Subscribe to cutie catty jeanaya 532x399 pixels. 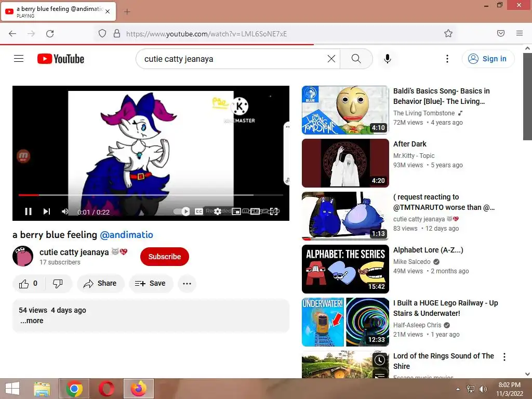165,257
